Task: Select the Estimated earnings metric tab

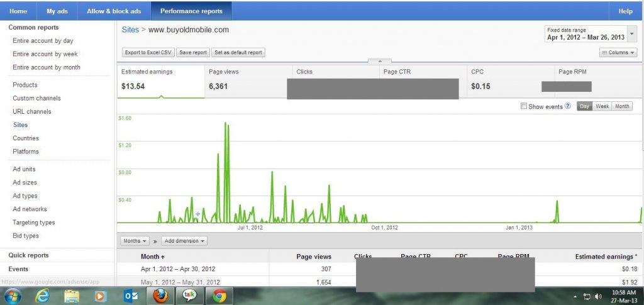Action: click(x=160, y=81)
